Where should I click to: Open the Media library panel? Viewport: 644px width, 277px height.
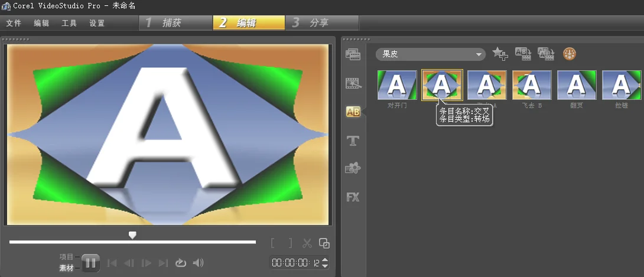(353, 55)
